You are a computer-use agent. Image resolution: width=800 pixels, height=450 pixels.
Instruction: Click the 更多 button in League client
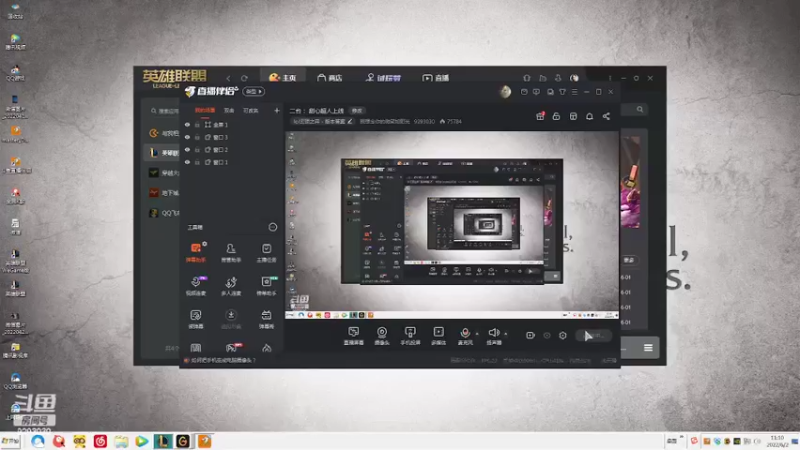coord(629,260)
